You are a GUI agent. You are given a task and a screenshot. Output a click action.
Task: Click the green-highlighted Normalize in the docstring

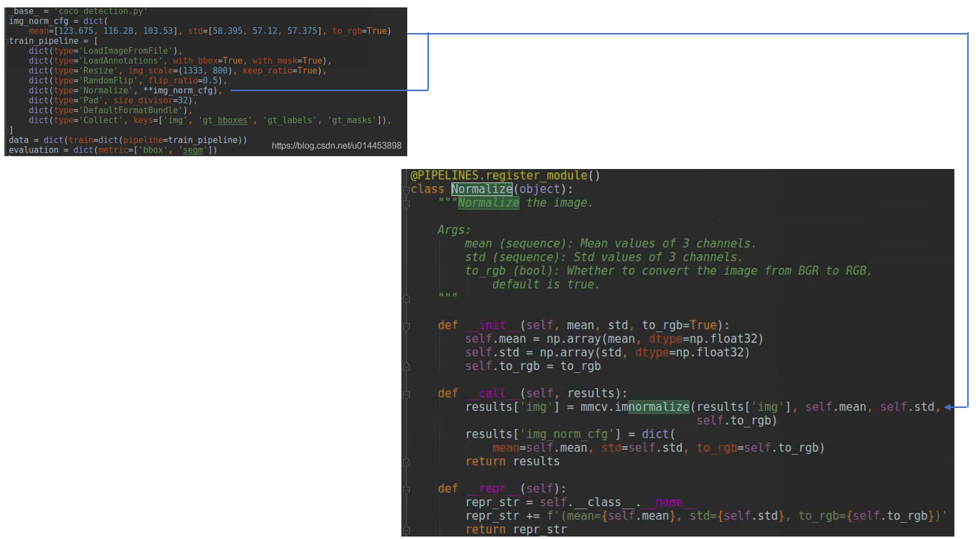click(x=488, y=203)
